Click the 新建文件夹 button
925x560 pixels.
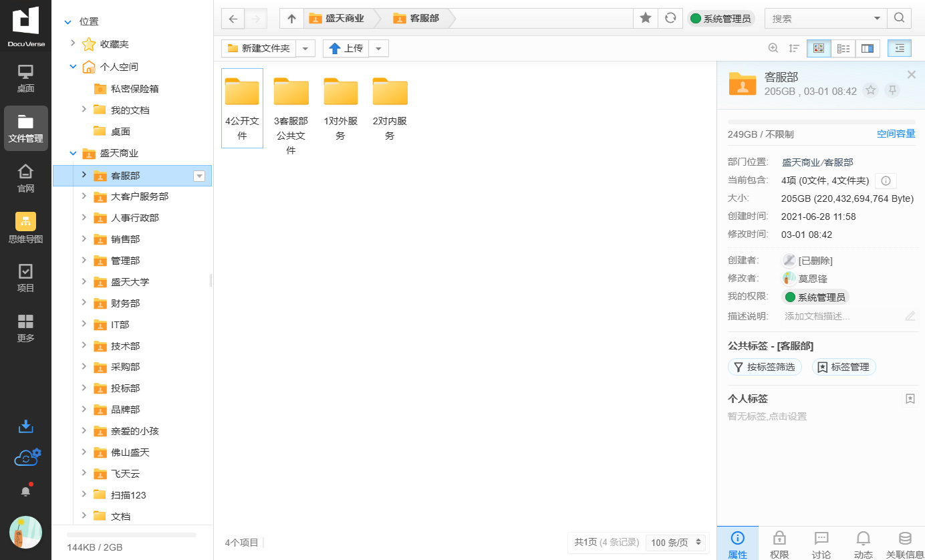pos(259,48)
